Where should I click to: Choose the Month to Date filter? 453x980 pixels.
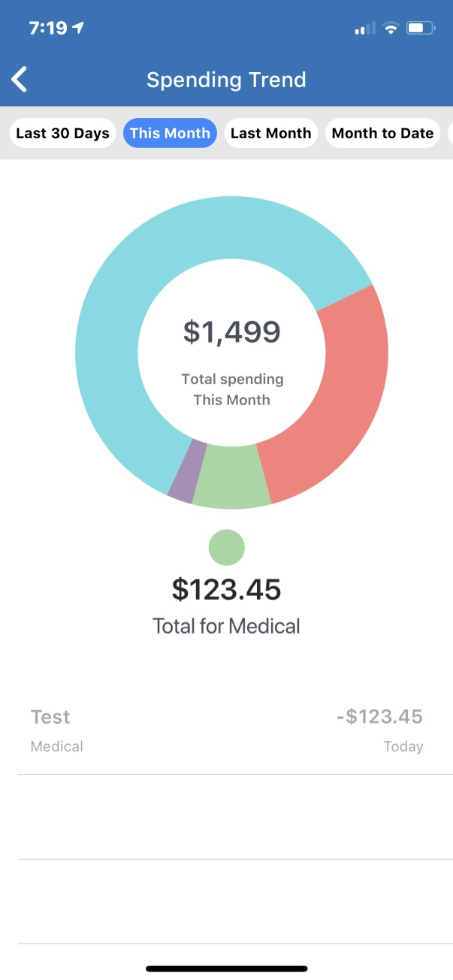pos(382,133)
